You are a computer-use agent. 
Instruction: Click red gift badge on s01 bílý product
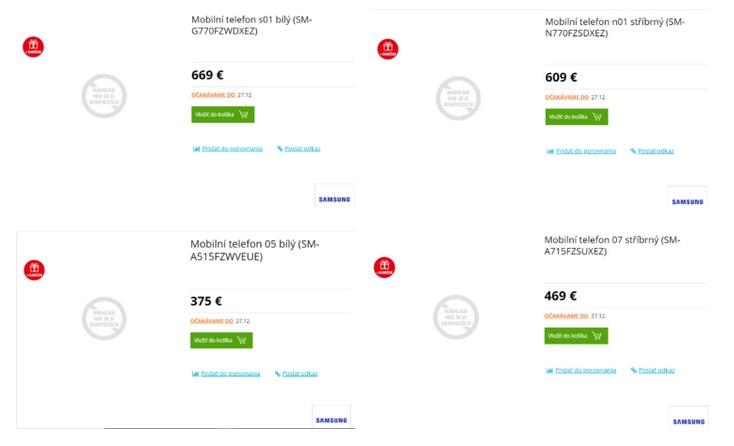pos(33,46)
